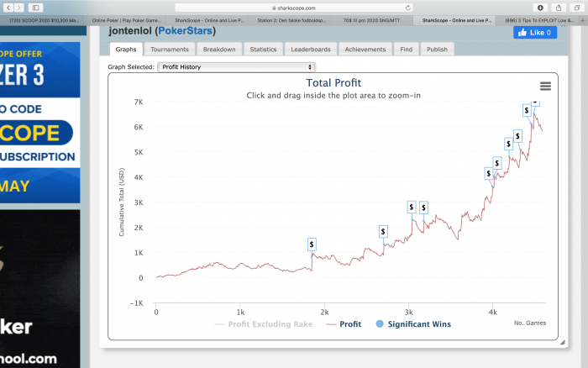Add a new tab with the plus icon
This screenshot has height=368, width=588.
583,20
